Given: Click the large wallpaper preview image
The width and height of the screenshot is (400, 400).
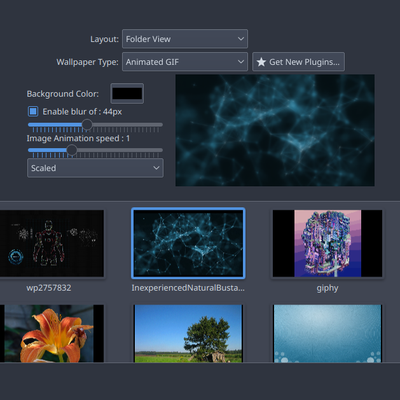Looking at the screenshot, I should click(275, 130).
